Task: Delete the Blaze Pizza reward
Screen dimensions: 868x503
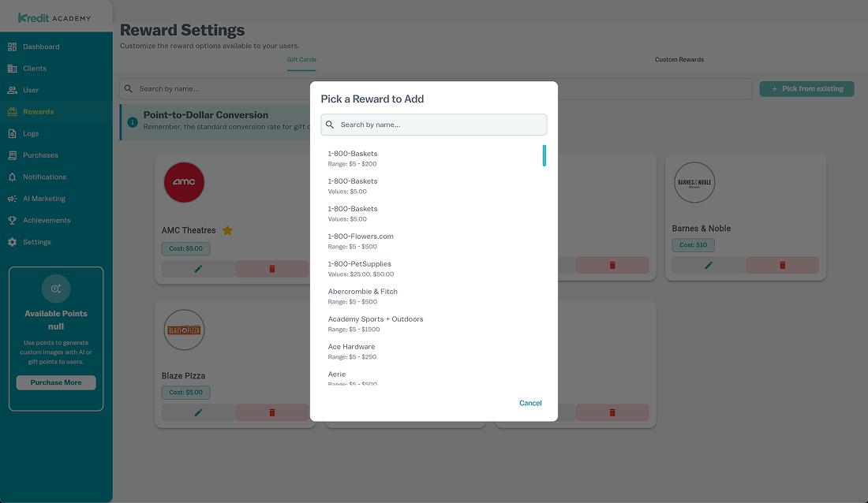Action: (271, 413)
